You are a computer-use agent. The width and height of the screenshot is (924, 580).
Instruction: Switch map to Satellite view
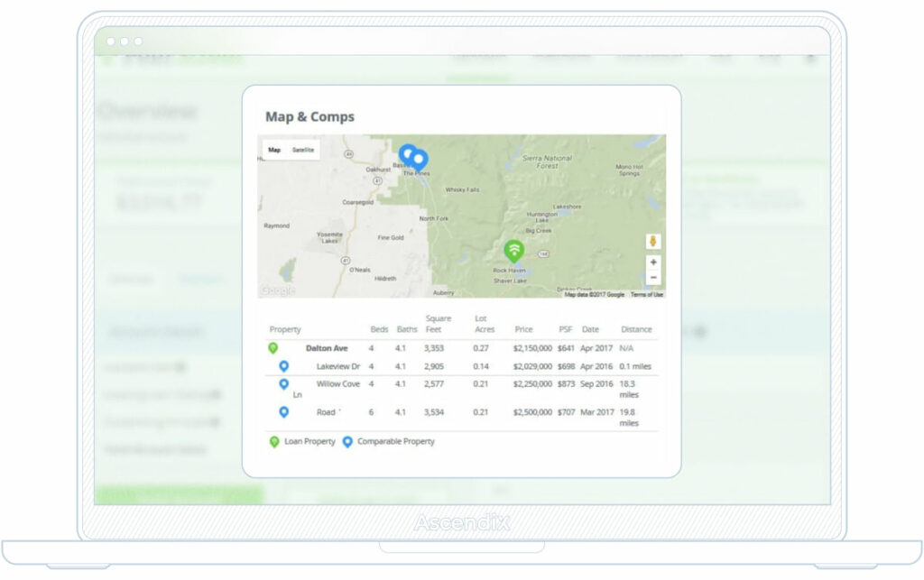(303, 150)
